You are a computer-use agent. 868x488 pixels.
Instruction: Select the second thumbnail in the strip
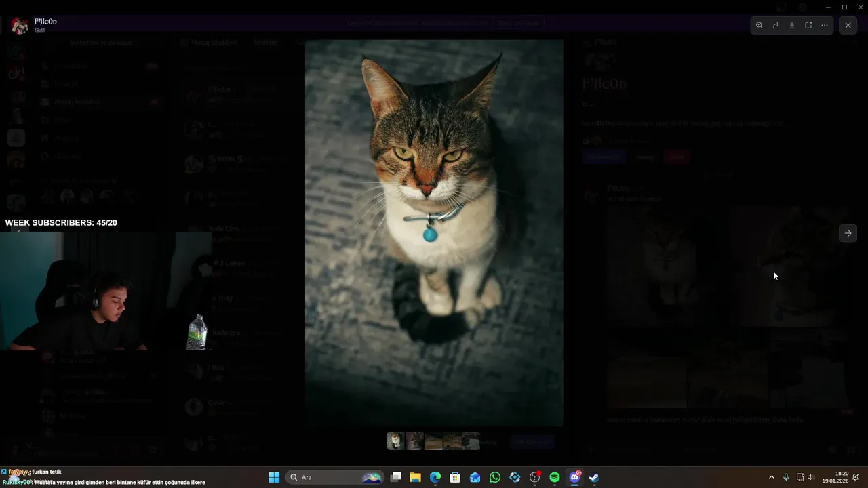tap(414, 441)
